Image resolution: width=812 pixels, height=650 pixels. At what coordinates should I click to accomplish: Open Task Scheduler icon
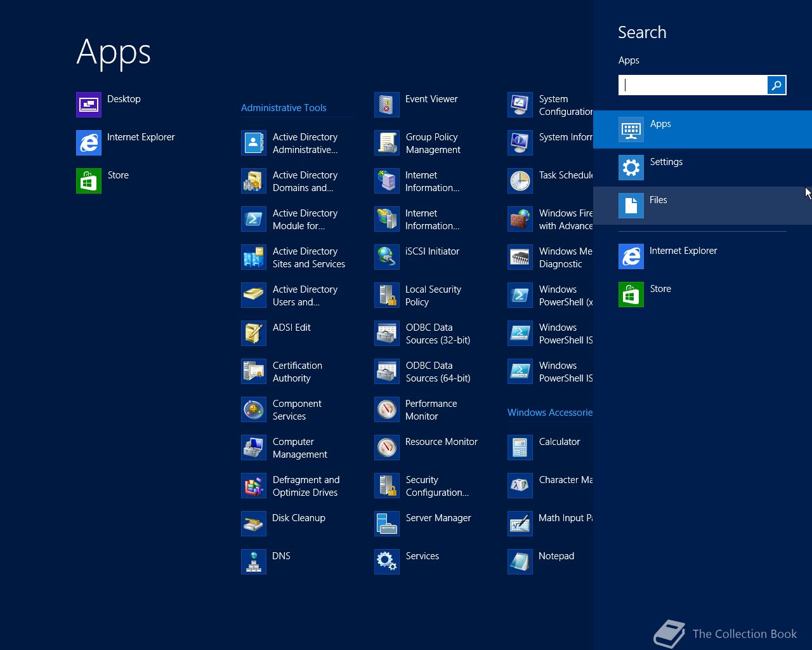520,181
